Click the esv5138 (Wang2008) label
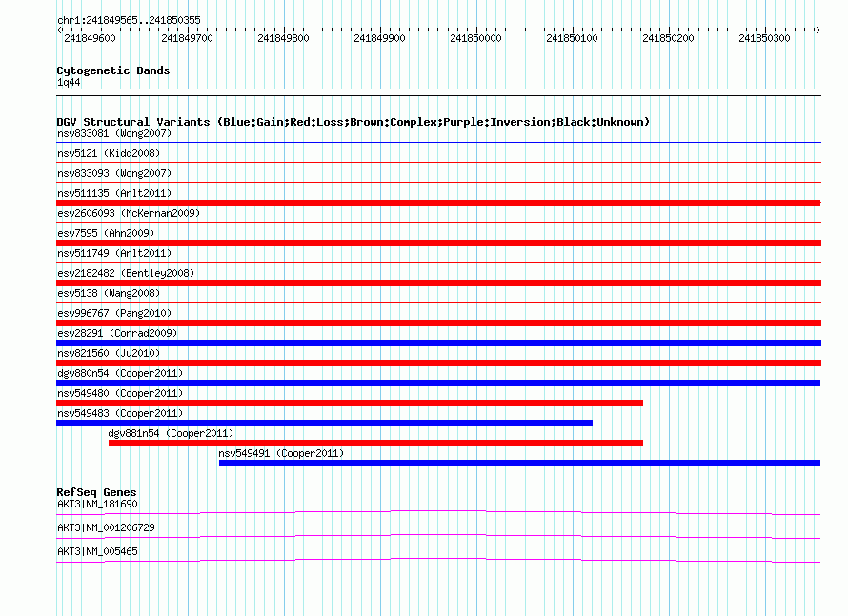Viewport: 848px width, 616px height. (109, 293)
